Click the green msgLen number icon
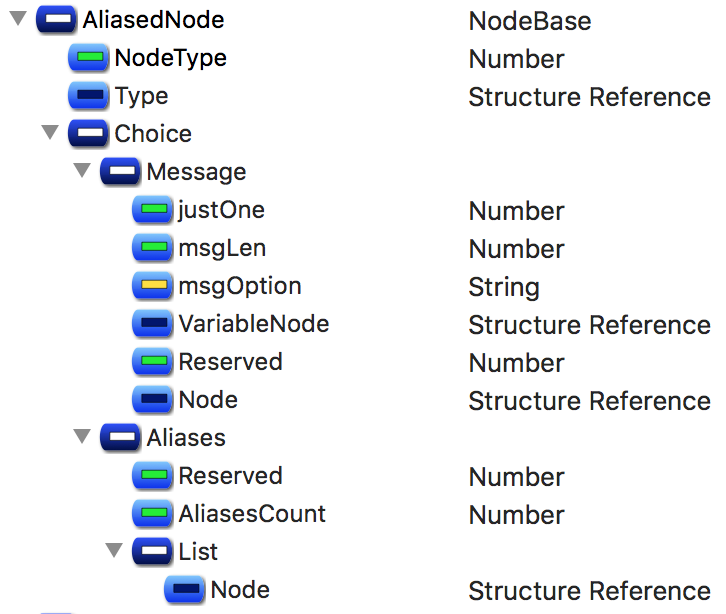726x614 pixels. coord(152,249)
